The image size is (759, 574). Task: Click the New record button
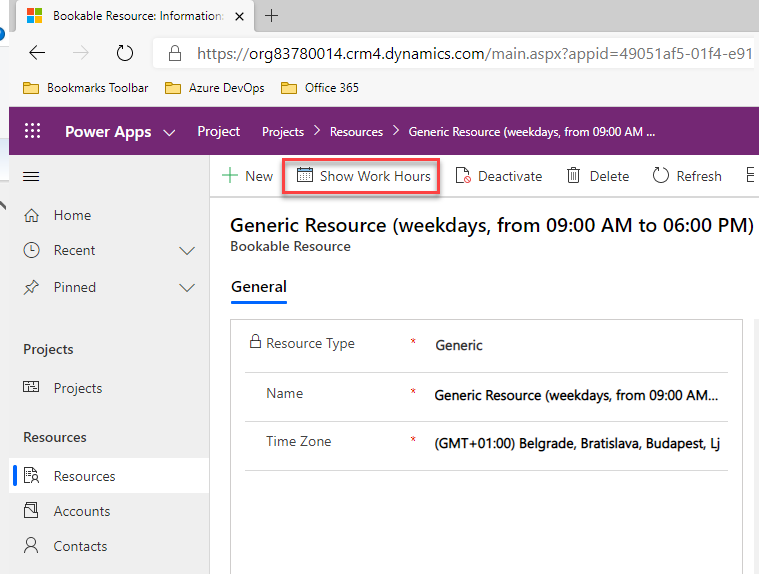click(x=247, y=176)
